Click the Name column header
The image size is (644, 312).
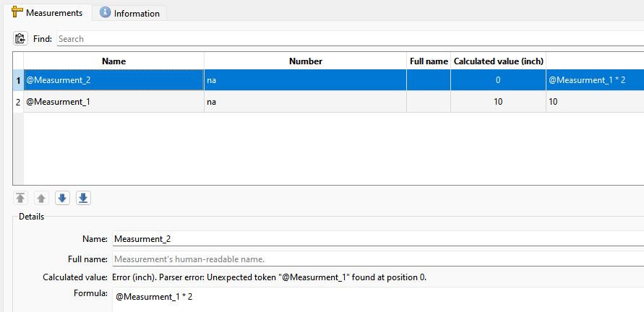(x=113, y=61)
